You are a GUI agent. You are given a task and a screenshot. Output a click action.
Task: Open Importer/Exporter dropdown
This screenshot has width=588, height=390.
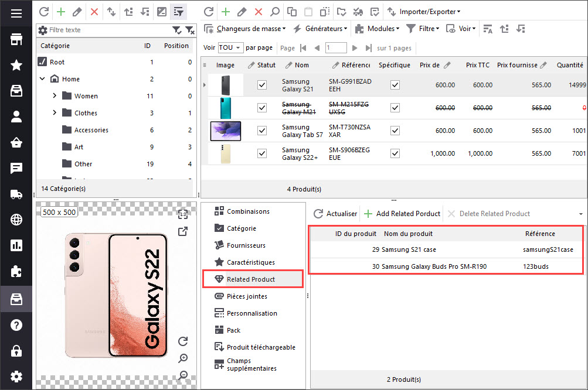tap(424, 12)
